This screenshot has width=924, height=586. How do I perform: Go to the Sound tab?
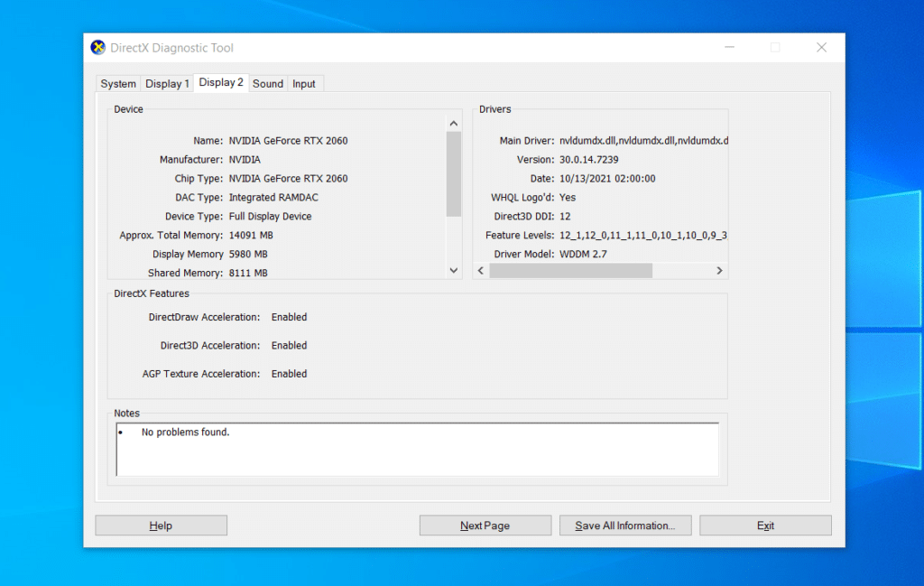(268, 84)
